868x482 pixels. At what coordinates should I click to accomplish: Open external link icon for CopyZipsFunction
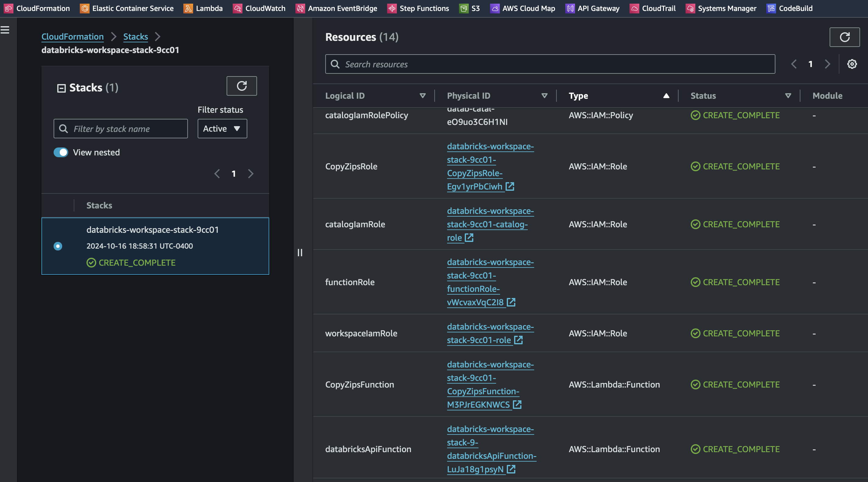pyautogui.click(x=517, y=405)
